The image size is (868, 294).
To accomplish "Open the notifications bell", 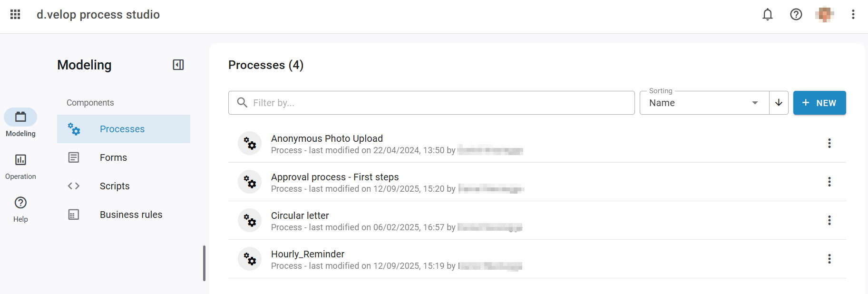I will [x=767, y=14].
